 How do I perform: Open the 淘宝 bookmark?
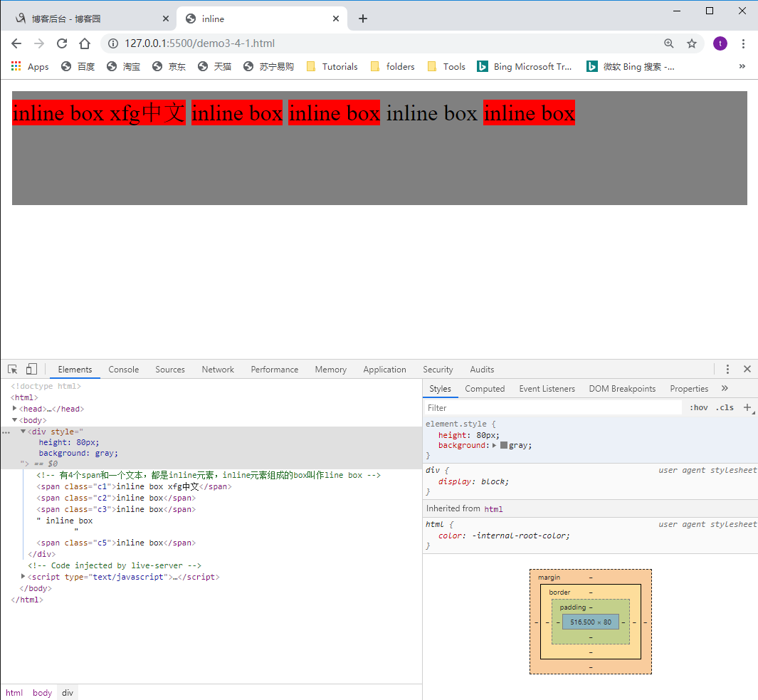123,67
